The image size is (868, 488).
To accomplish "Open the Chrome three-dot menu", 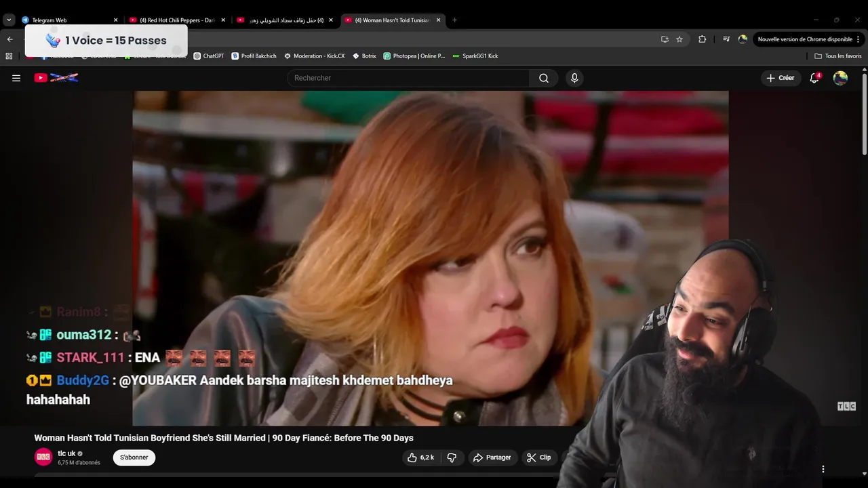I will point(859,39).
